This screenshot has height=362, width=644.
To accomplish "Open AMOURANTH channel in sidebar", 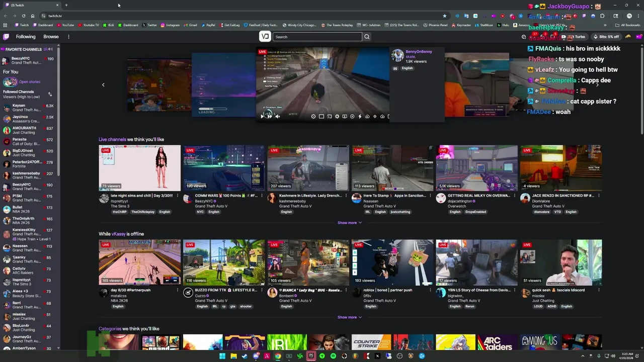I will [x=30, y=130].
